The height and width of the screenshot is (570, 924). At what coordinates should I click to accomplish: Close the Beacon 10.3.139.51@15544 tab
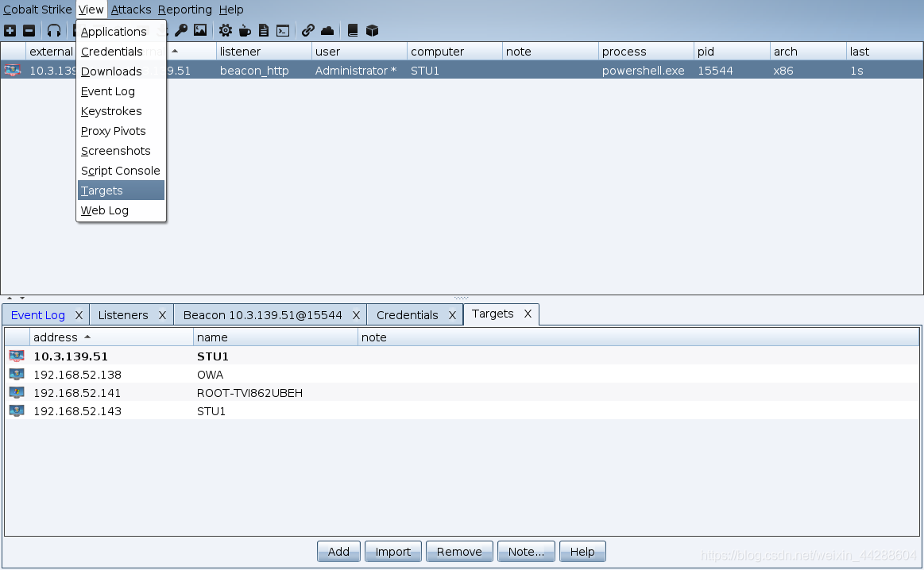point(356,315)
